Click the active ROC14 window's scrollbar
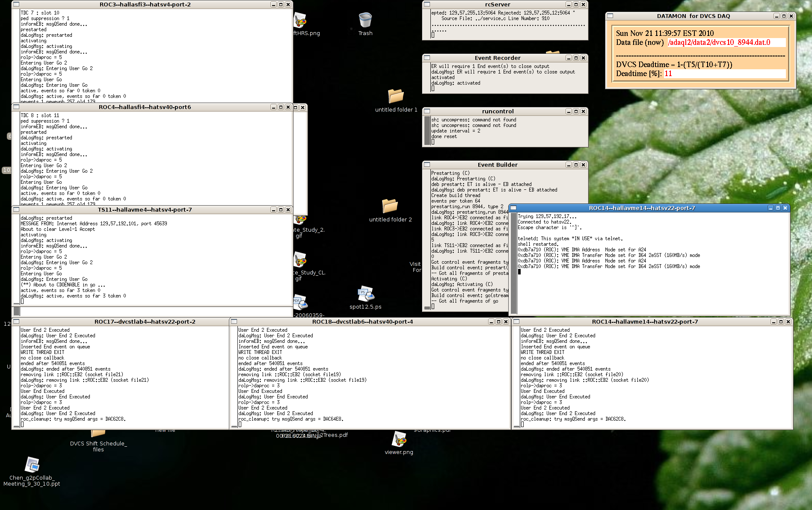The width and height of the screenshot is (812, 510). click(514, 264)
